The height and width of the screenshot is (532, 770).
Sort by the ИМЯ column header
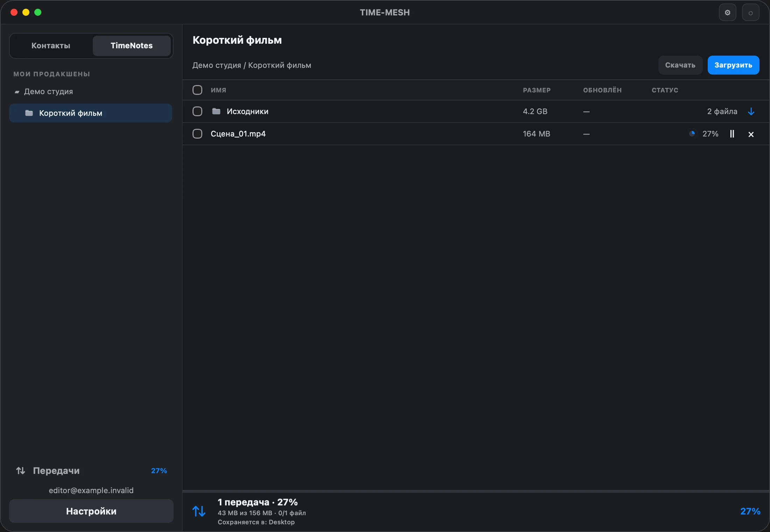coord(218,90)
